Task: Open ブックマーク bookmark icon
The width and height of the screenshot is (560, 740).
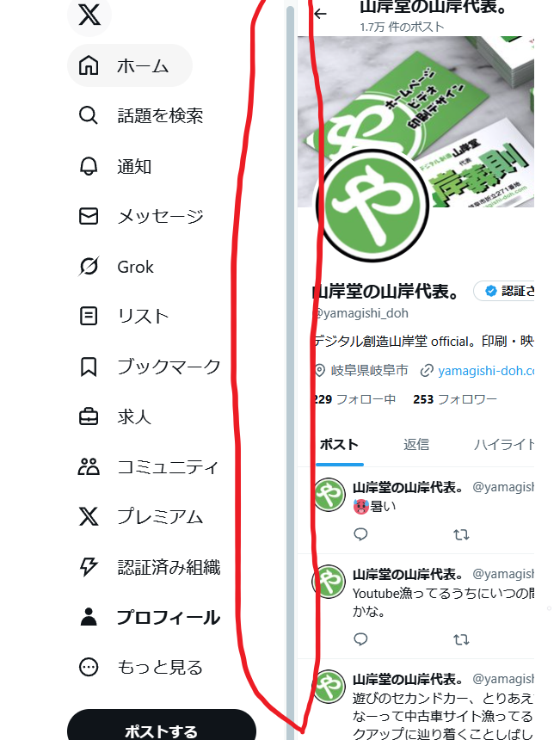Action: tap(89, 367)
